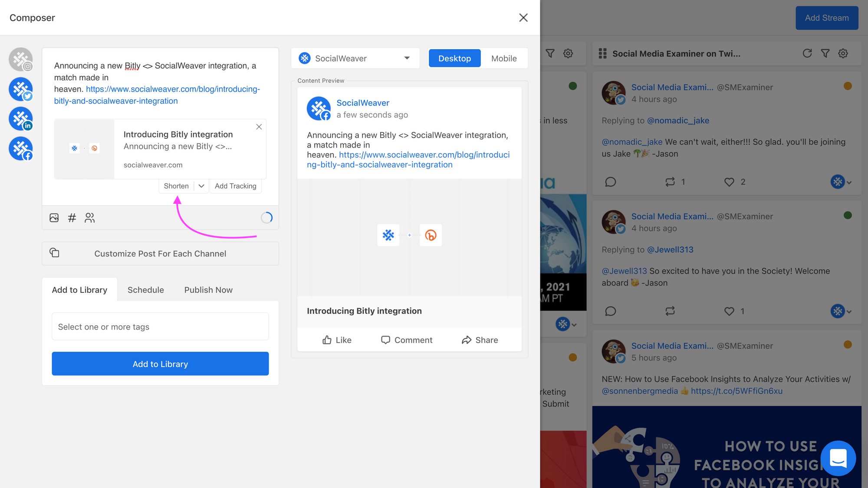This screenshot has width=868, height=488.
Task: Retweet the @nomadic_jake reply tweet
Action: pyautogui.click(x=670, y=182)
